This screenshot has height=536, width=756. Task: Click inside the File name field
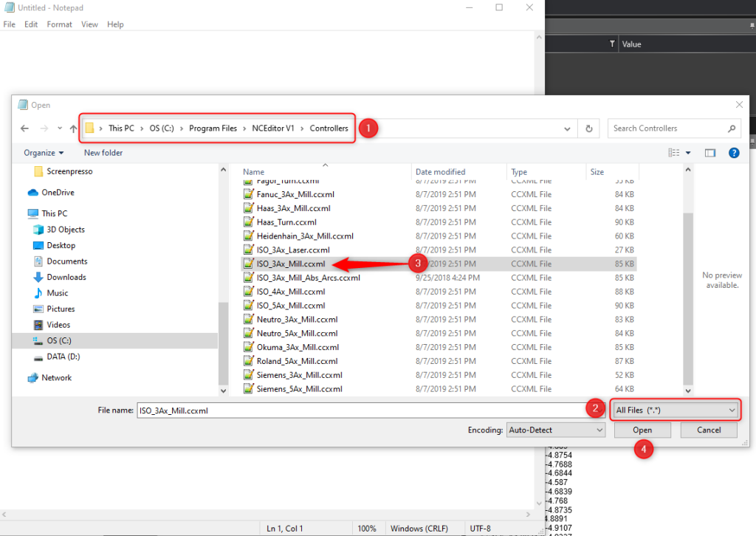point(332,410)
